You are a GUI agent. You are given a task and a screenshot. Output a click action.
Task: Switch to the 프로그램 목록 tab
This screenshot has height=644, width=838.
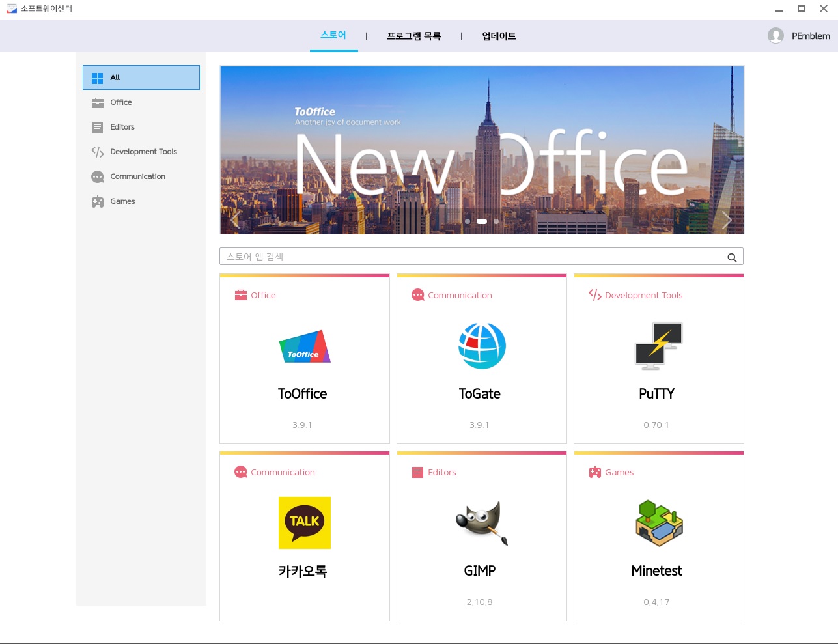point(413,36)
